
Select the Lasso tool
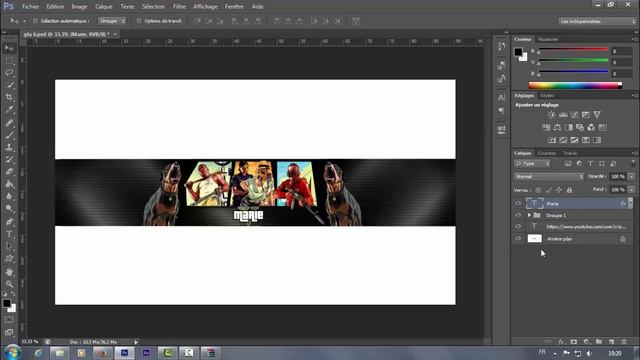(9, 73)
